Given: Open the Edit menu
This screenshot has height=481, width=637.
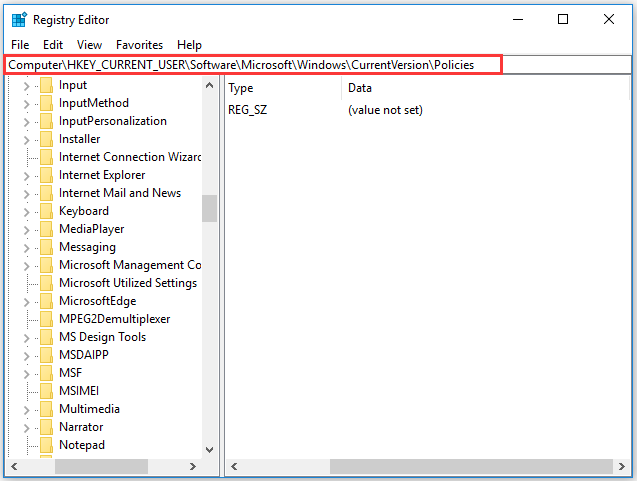Looking at the screenshot, I should pos(53,45).
